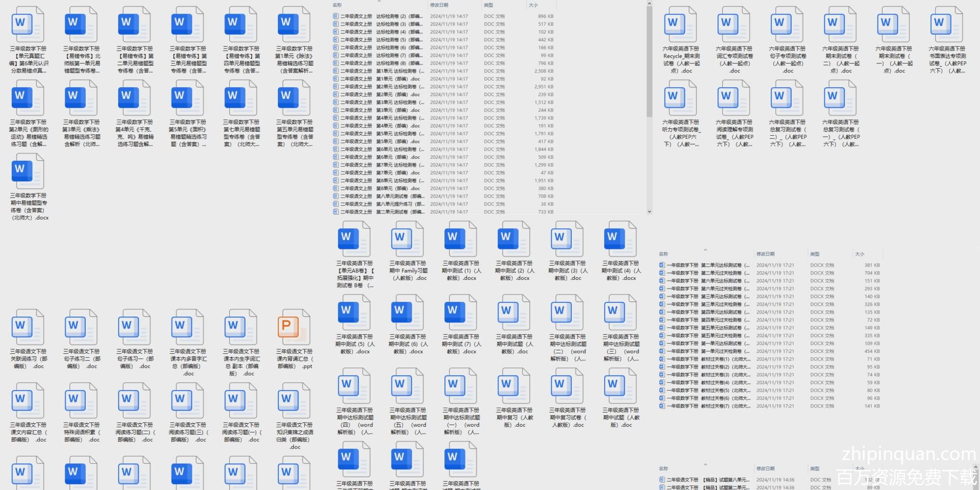This screenshot has height=490, width=980.
Task: Click the 三年级语文下册 关联词练习 file icon
Action: pyautogui.click(x=28, y=327)
